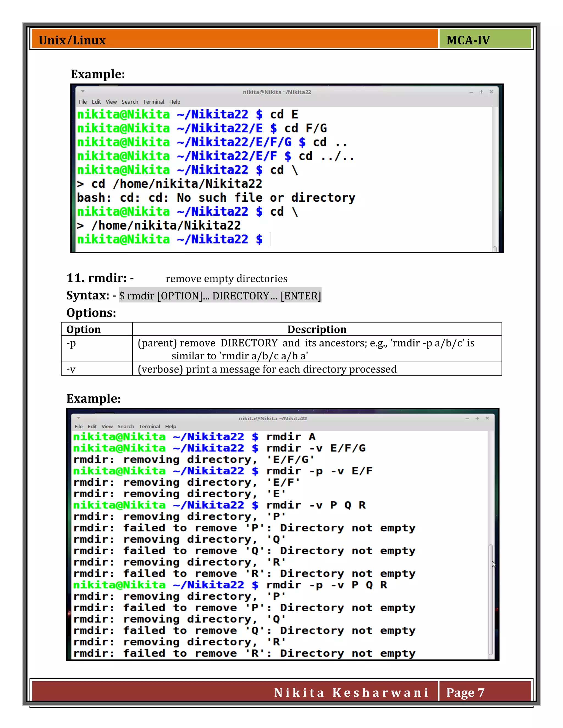
Task: Maximize the top terminal window
Action: point(481,92)
